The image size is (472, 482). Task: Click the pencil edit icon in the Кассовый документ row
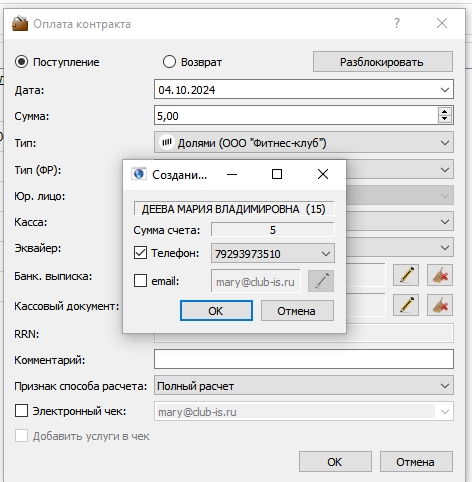406,305
